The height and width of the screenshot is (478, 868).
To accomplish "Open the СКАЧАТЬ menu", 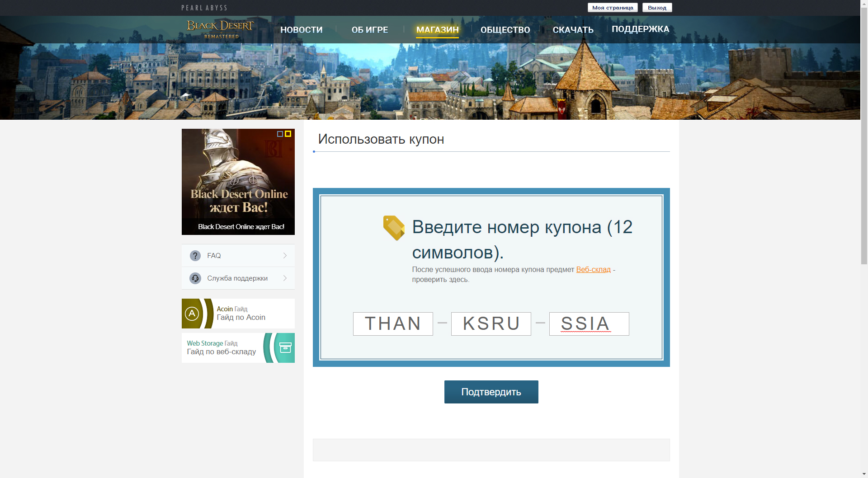I will pos(573,30).
